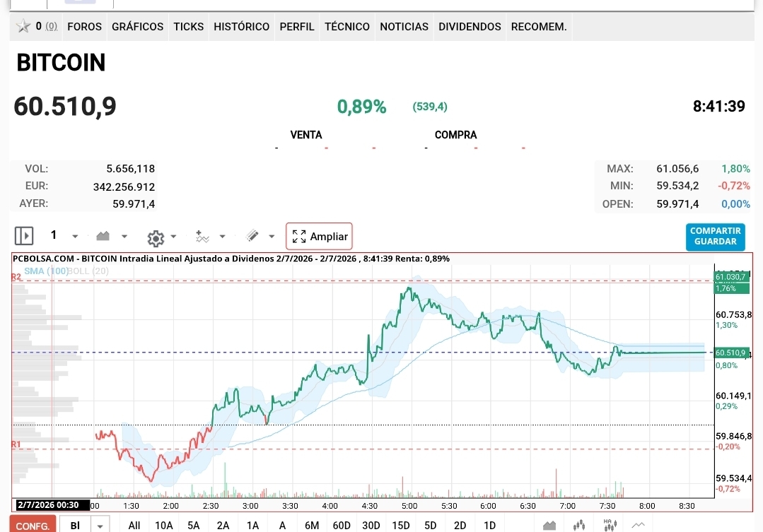The width and height of the screenshot is (763, 532).
Task: Open the FOROS tab
Action: click(x=85, y=27)
